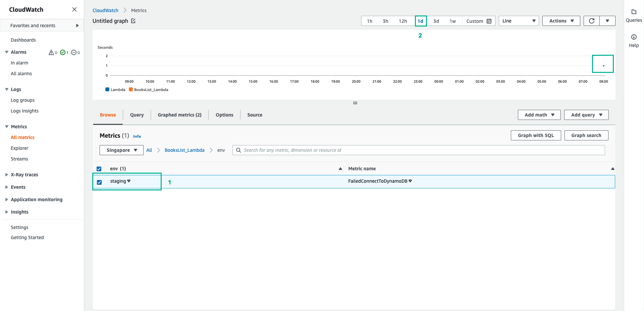Open the refresh options dropdown arrow
Image resolution: width=644 pixels, height=311 pixels.
pyautogui.click(x=607, y=21)
